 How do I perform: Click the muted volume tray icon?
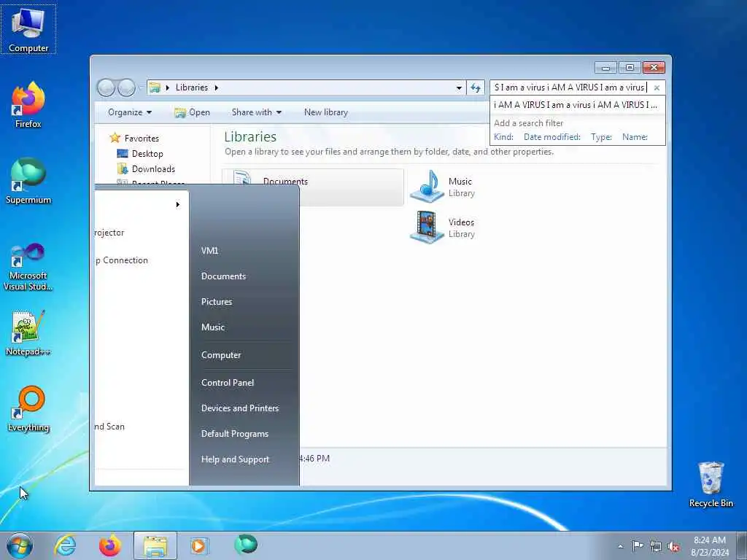click(x=673, y=547)
